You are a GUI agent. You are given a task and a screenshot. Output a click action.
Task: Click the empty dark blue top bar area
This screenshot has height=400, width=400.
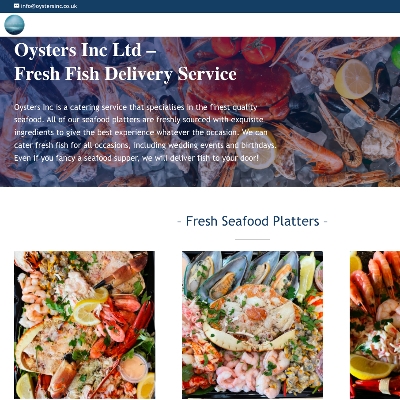[x=233, y=6]
